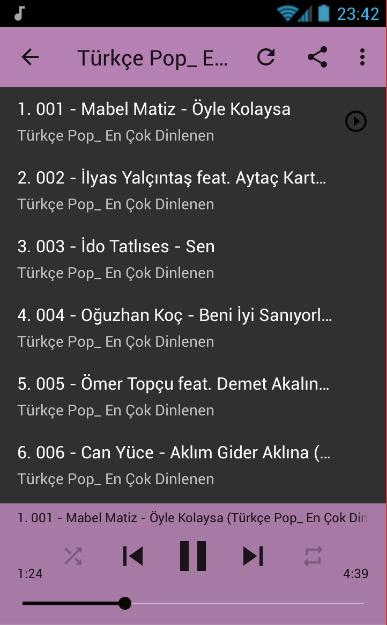Toggle repeat mode
Screen dimensions: 387x625
click(313, 556)
